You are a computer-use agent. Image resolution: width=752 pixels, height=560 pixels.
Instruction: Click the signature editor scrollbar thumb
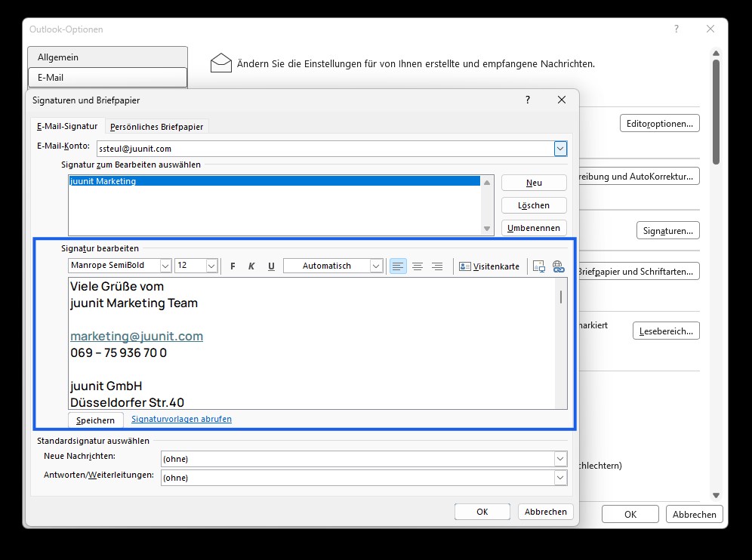[x=561, y=297]
